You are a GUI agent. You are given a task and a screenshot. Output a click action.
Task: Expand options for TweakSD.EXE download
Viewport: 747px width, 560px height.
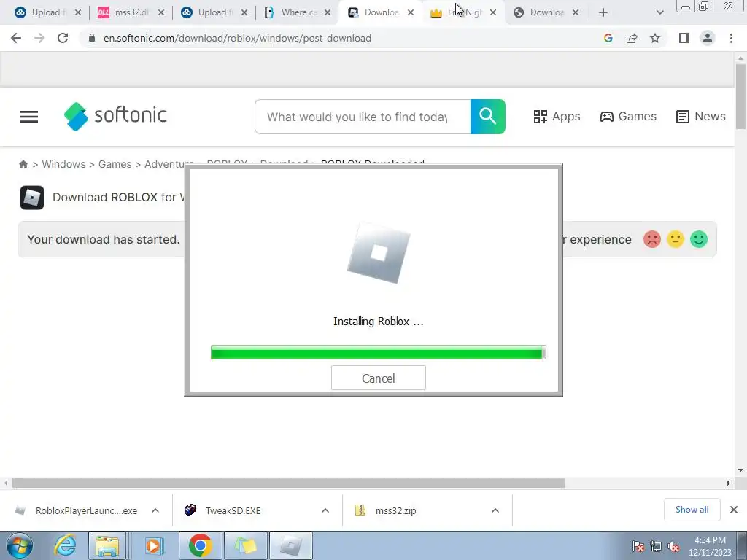click(325, 510)
